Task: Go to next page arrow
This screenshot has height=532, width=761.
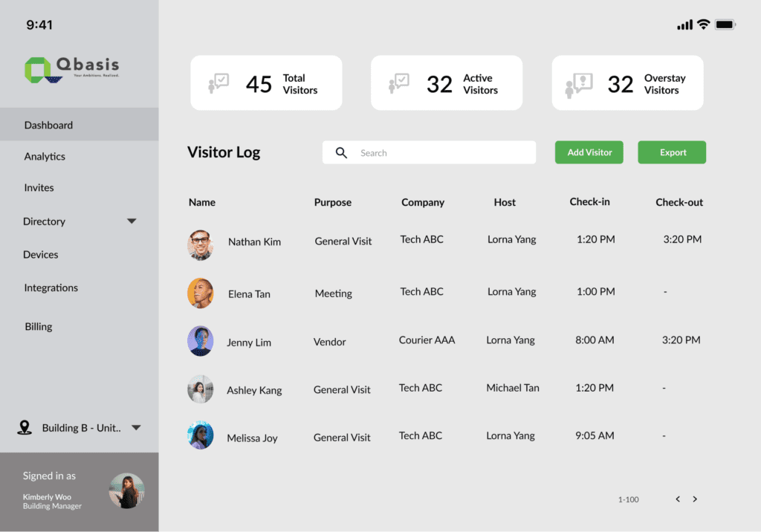Action: (695, 499)
